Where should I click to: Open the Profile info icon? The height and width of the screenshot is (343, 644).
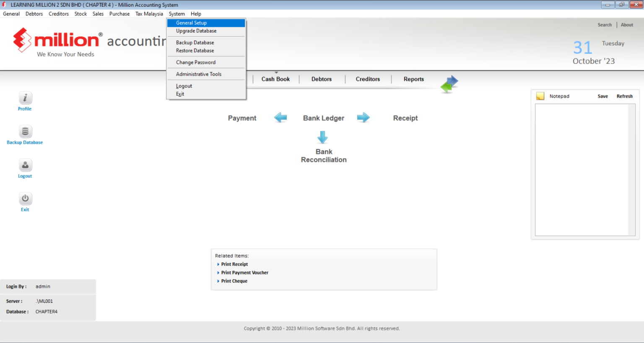[25, 98]
